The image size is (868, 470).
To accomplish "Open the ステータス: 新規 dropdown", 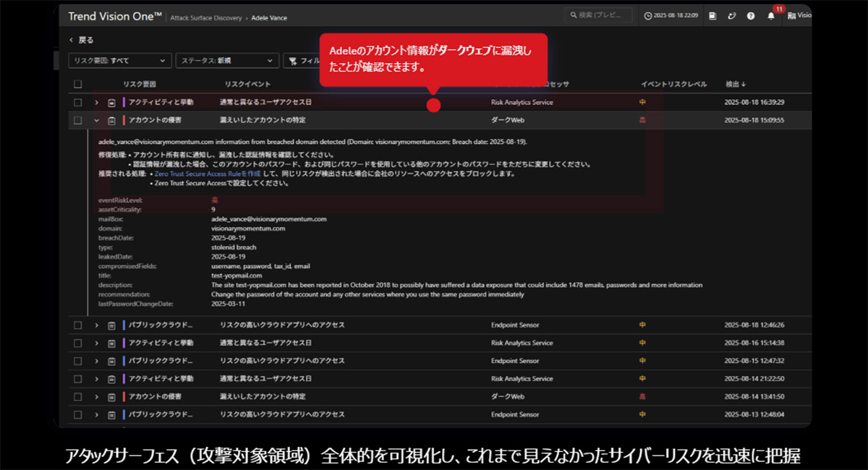I will point(227,61).
